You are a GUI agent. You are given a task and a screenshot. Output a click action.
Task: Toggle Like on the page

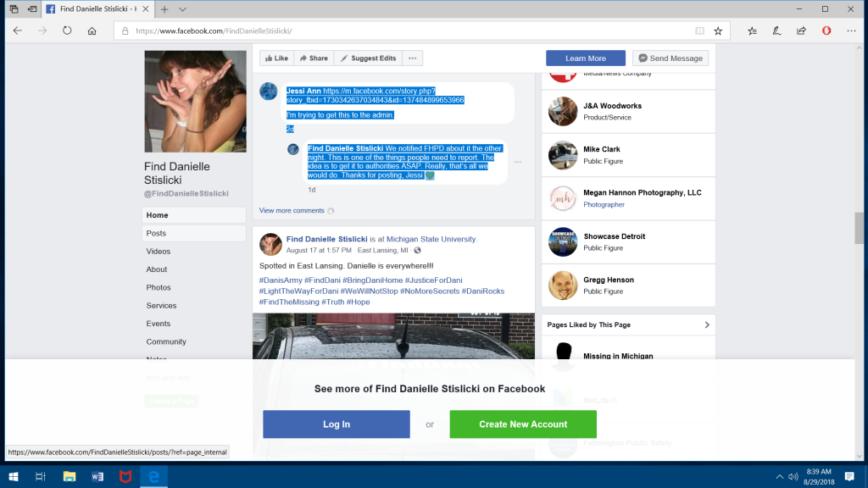coord(276,58)
